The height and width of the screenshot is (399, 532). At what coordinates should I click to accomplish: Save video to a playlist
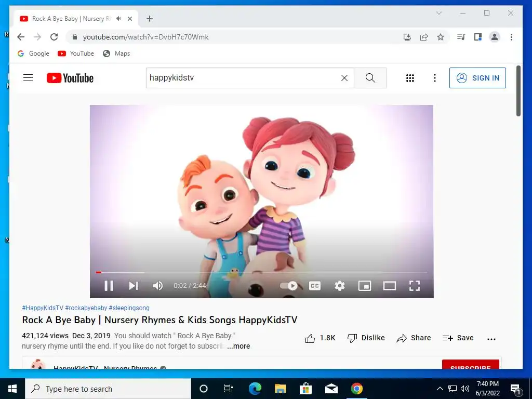(458, 338)
